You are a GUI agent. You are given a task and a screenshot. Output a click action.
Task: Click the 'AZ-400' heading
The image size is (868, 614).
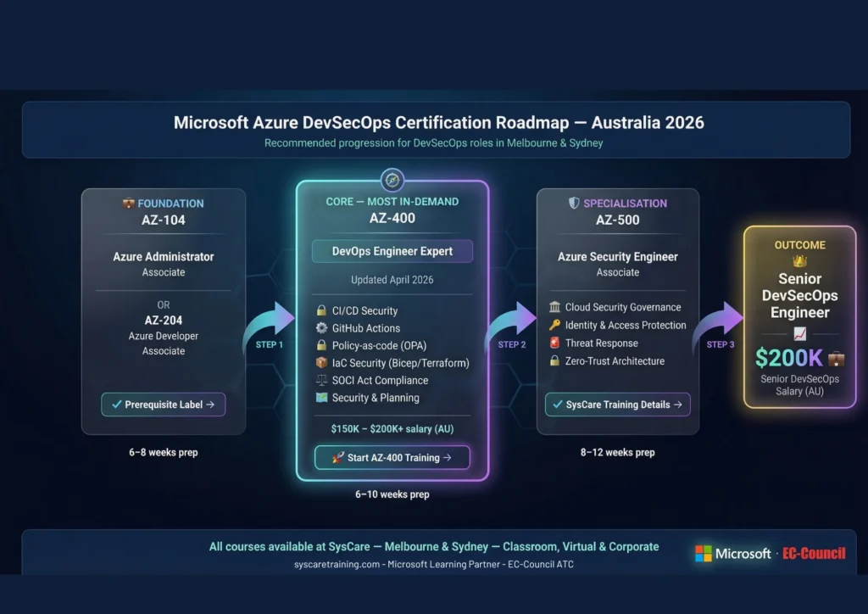click(392, 218)
